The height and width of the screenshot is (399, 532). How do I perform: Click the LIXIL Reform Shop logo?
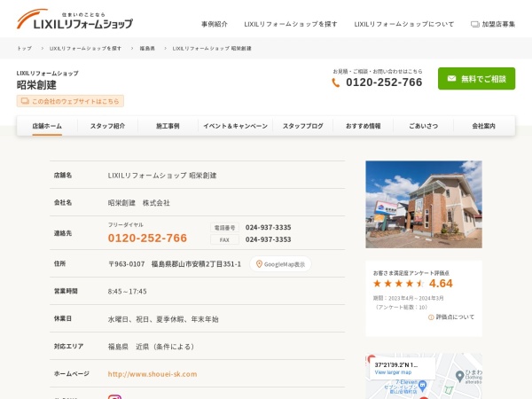[x=74, y=20]
